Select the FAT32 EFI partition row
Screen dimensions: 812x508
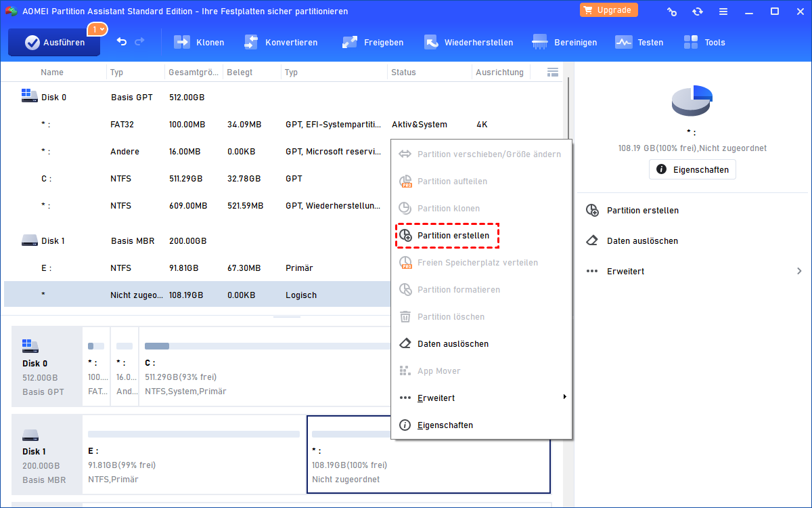click(x=283, y=124)
